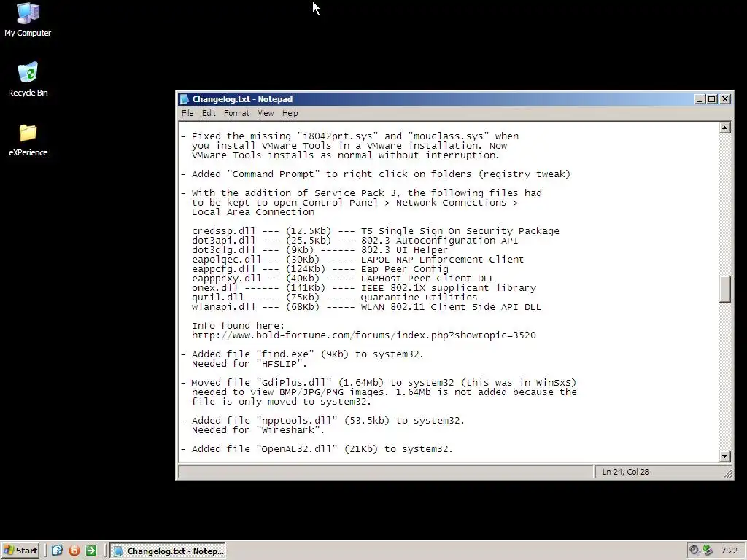Minimize the Notepad window
The image size is (747, 560).
tap(700, 99)
